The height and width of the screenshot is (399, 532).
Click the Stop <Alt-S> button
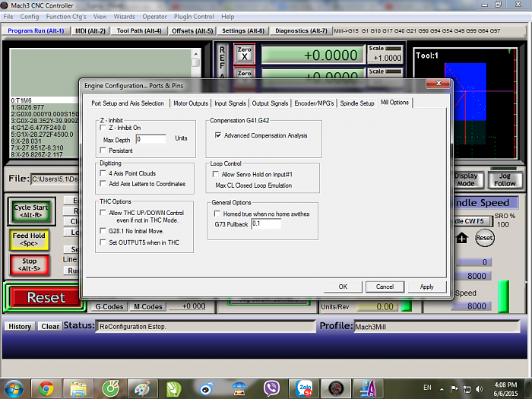(x=29, y=264)
